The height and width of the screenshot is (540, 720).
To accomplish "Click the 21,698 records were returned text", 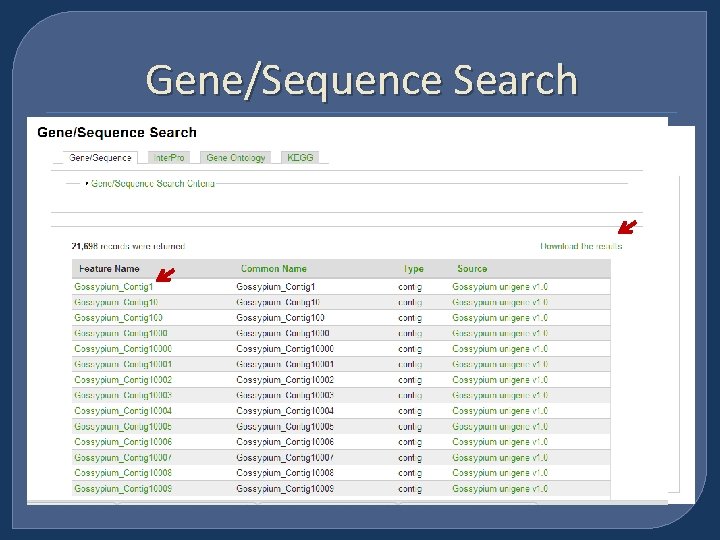I will 128,246.
